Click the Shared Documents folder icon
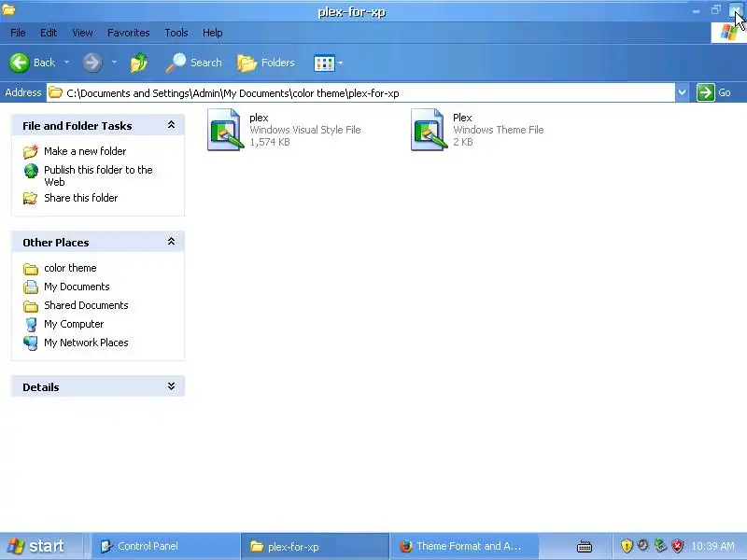Image resolution: width=747 pixels, height=560 pixels. tap(31, 306)
